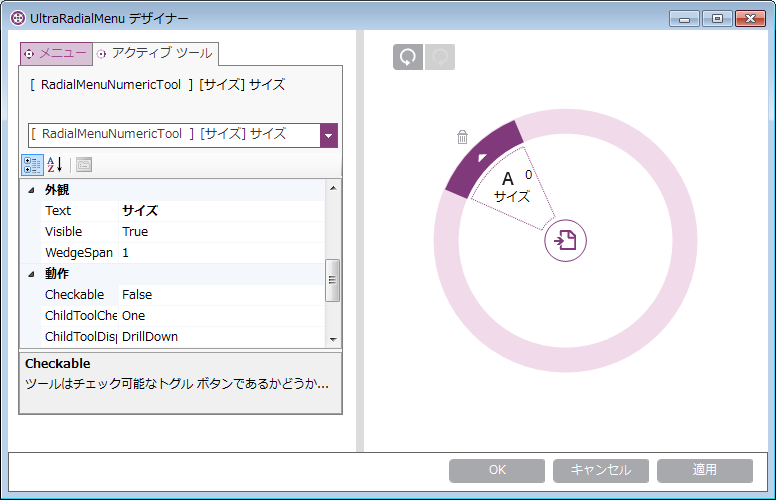Select ChildToolCheckType value One
The height and width of the screenshot is (500, 776).
[x=222, y=316]
